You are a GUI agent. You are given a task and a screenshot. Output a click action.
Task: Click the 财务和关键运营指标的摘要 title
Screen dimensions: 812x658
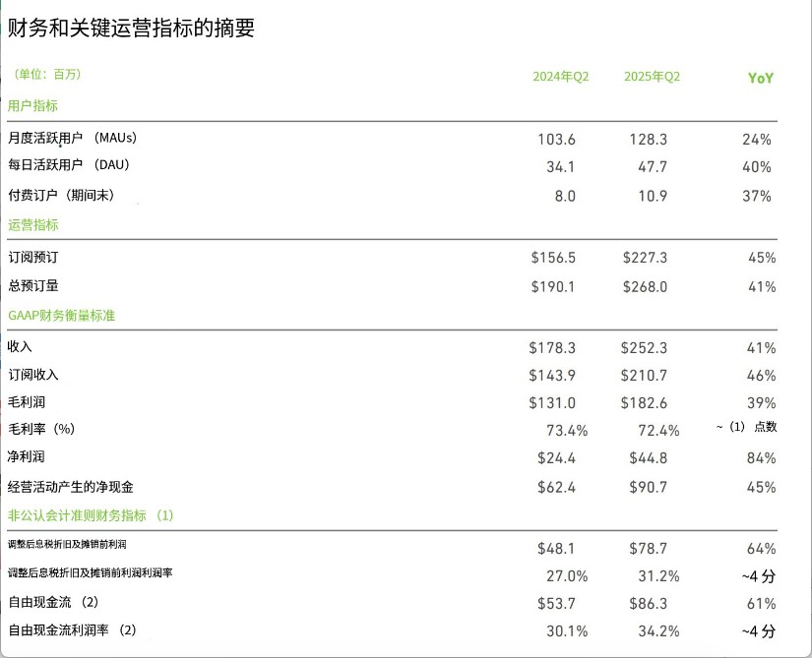coord(131,29)
